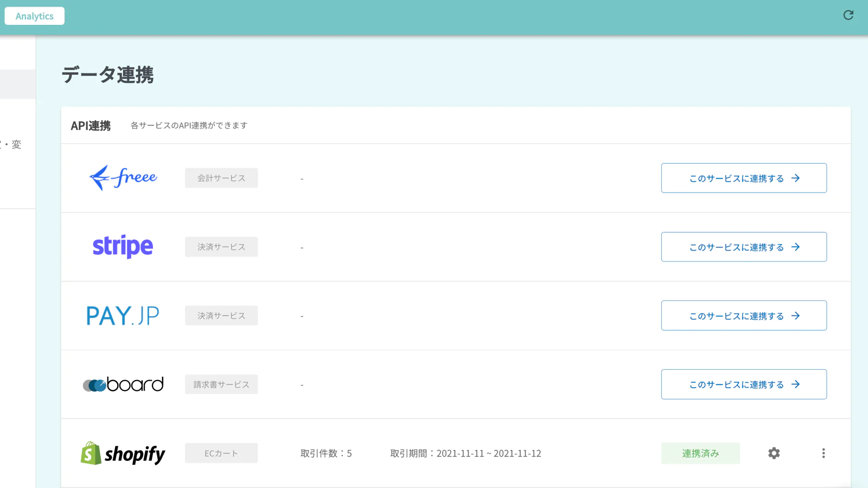Connect to the freee service
This screenshot has height=488, width=868.
tap(744, 178)
